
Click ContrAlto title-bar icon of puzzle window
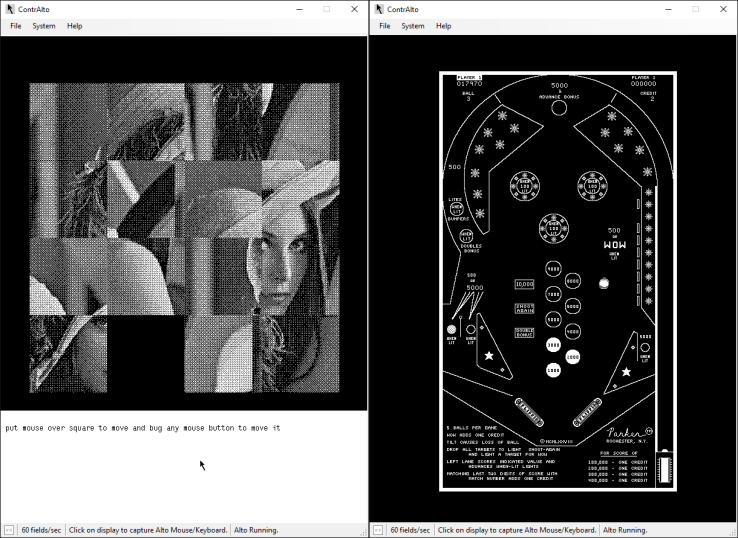tap(10, 9)
